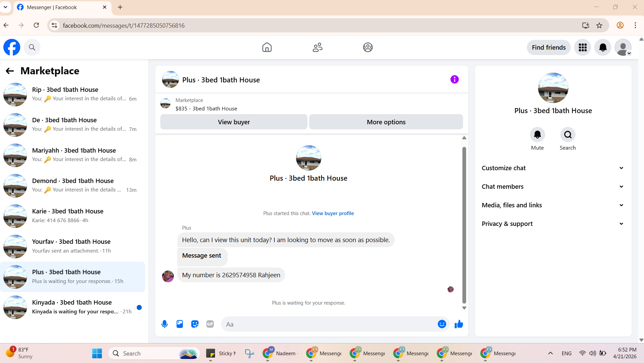This screenshot has height=363, width=644.
Task: Switch to Nadeem Chrome window on taskbar
Action: [x=280, y=353]
